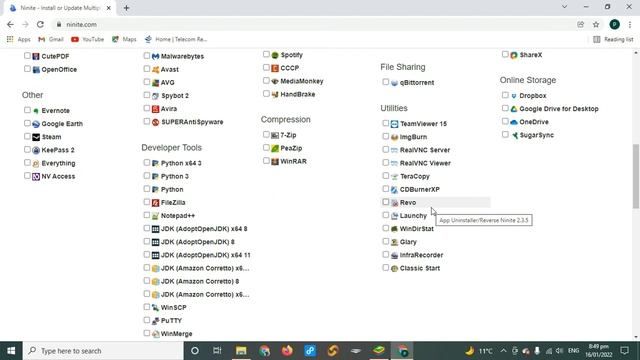This screenshot has height=360, width=640.
Task: Click the 7-Zip icon
Action: tap(275, 135)
